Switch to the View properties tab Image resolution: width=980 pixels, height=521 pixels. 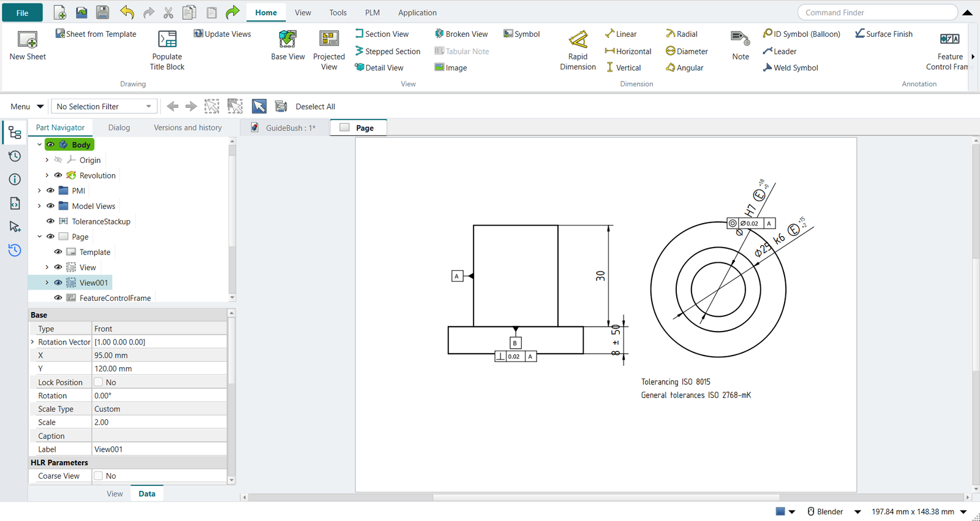tap(115, 493)
